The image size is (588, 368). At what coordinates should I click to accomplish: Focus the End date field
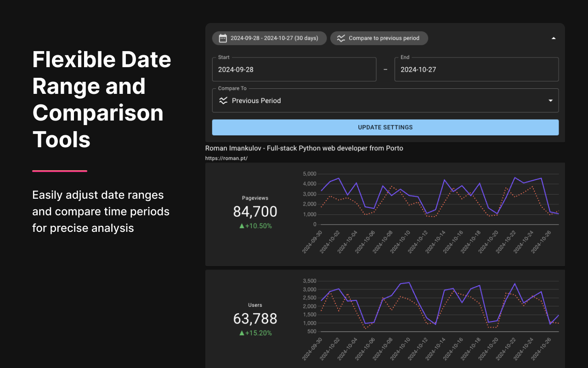476,69
